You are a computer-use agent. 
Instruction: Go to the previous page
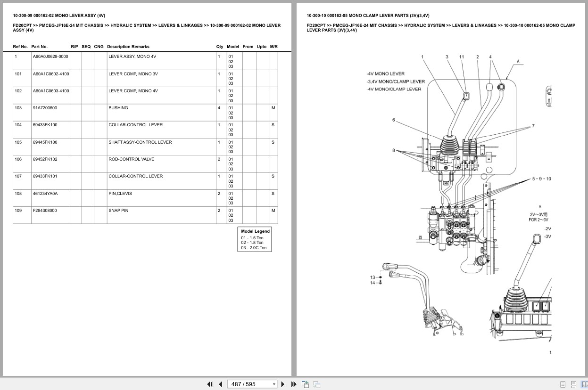[x=220, y=384]
